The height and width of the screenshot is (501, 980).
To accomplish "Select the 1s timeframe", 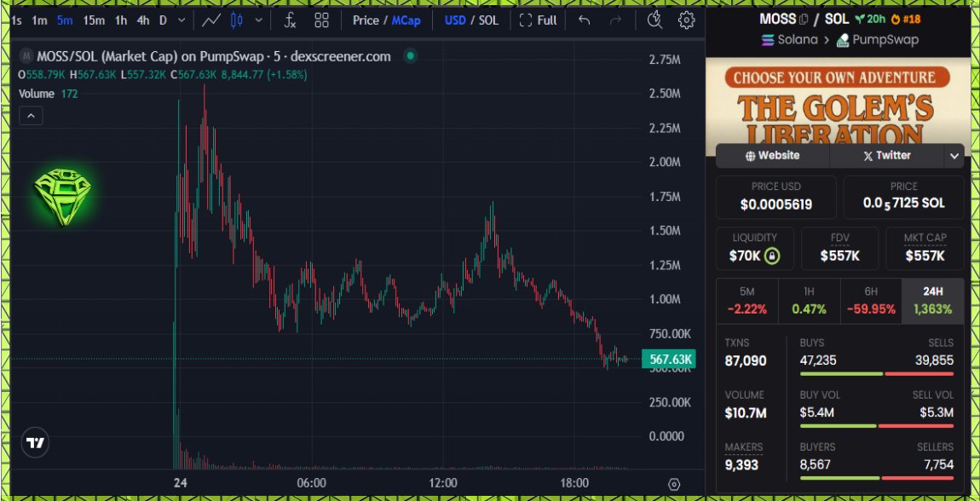I will click(x=17, y=20).
